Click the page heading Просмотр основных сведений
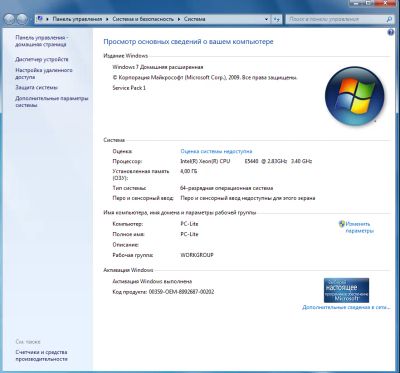Screen dimensions: 400x373 [188, 42]
